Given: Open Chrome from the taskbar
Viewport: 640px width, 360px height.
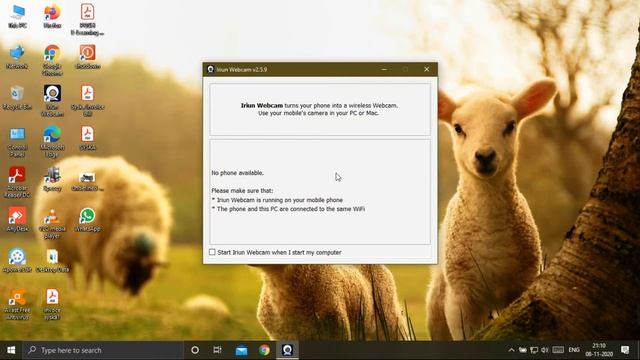Looking at the screenshot, I should pos(264,350).
